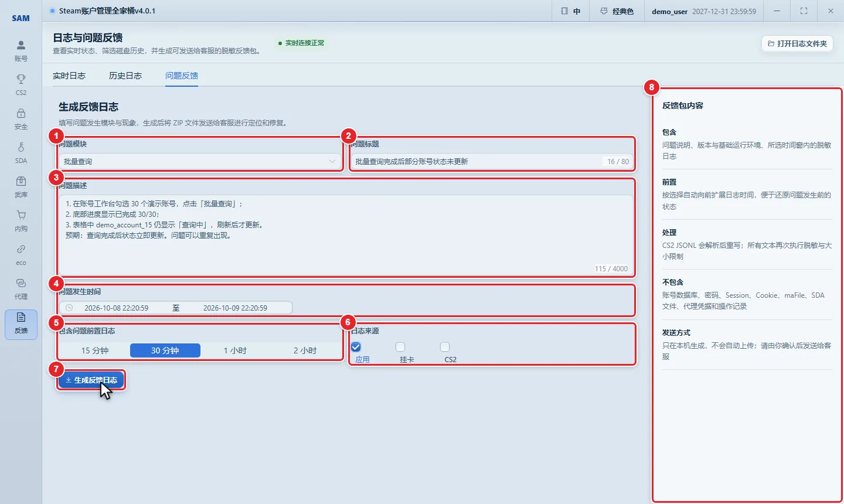The width and height of the screenshot is (844, 504).
Task: Minimize the window from the title bar
Action: click(x=777, y=11)
